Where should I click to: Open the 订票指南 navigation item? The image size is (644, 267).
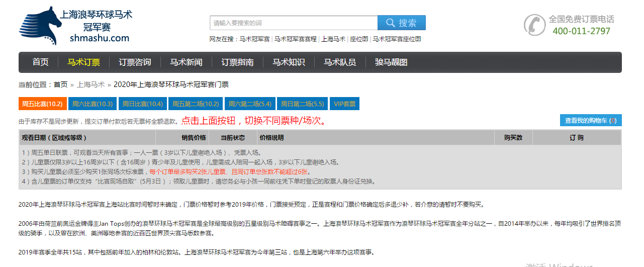click(x=237, y=62)
